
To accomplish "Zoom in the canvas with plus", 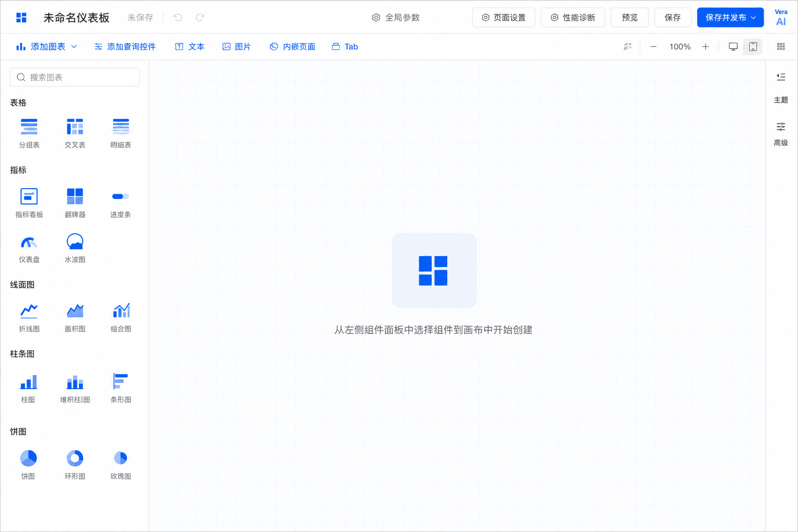I will pyautogui.click(x=706, y=47).
